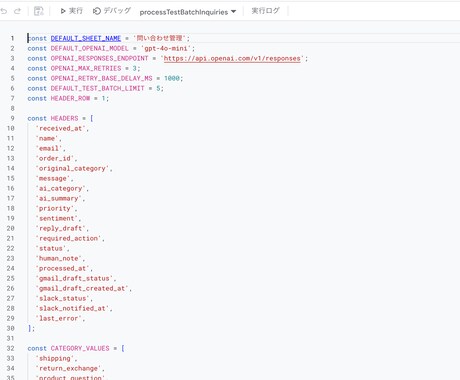460x380 pixels.
Task: Click the 'received_at' string
Action: pyautogui.click(x=60, y=128)
